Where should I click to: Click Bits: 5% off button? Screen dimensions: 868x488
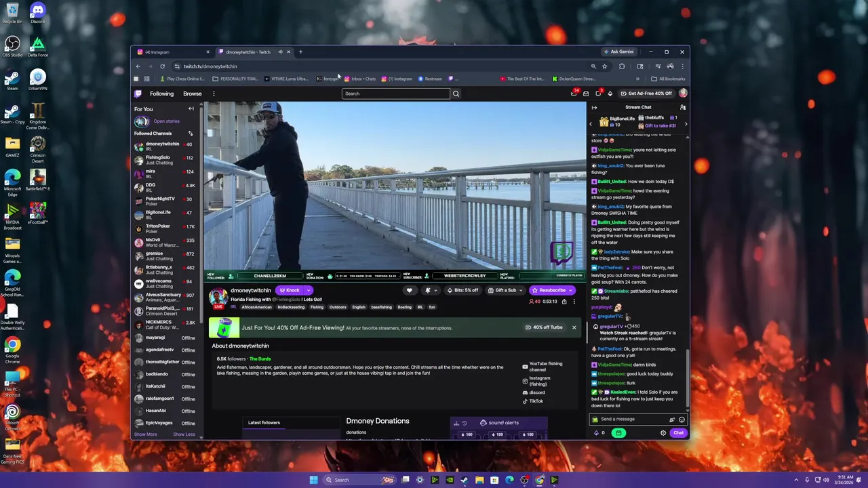point(462,290)
